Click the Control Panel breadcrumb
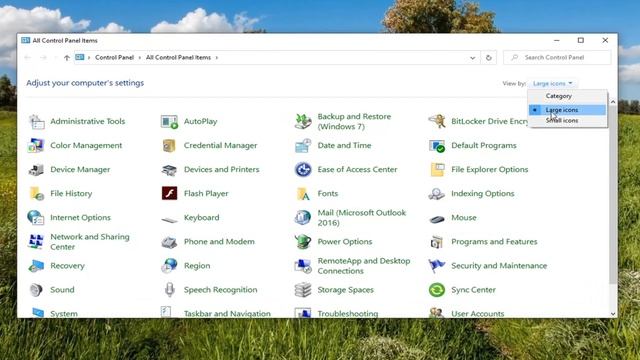 point(114,58)
